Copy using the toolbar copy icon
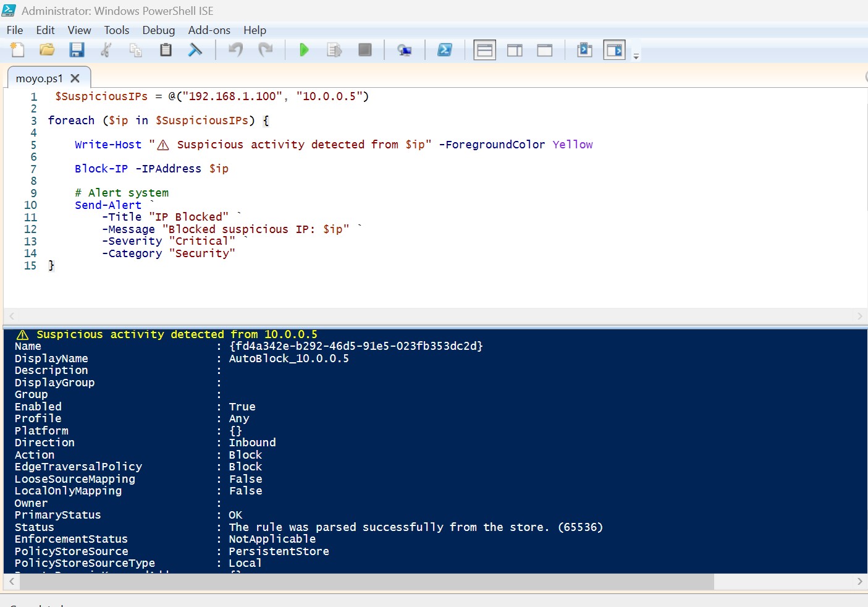The width and height of the screenshot is (868, 607). pyautogui.click(x=135, y=50)
